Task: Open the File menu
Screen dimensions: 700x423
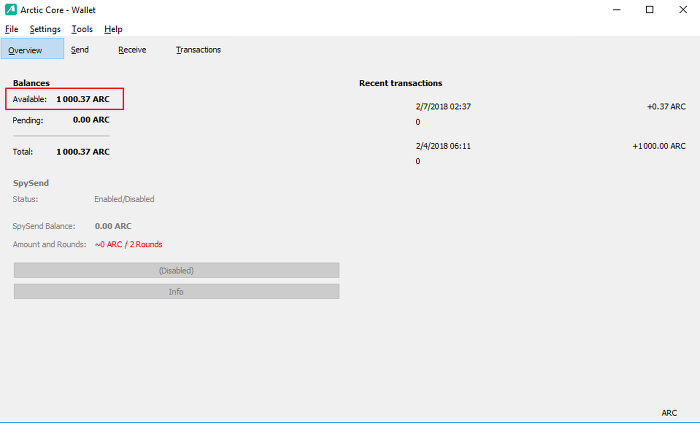Action: point(12,29)
